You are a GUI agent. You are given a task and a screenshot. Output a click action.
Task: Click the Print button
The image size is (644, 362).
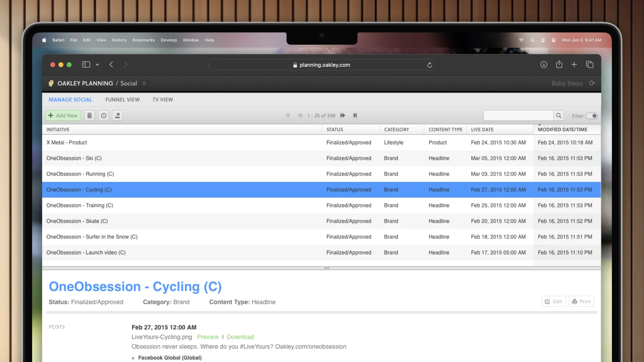click(x=581, y=301)
